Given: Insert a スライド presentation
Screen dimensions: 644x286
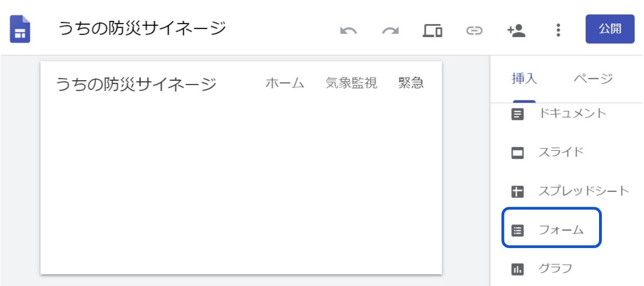Looking at the screenshot, I should tap(549, 153).
